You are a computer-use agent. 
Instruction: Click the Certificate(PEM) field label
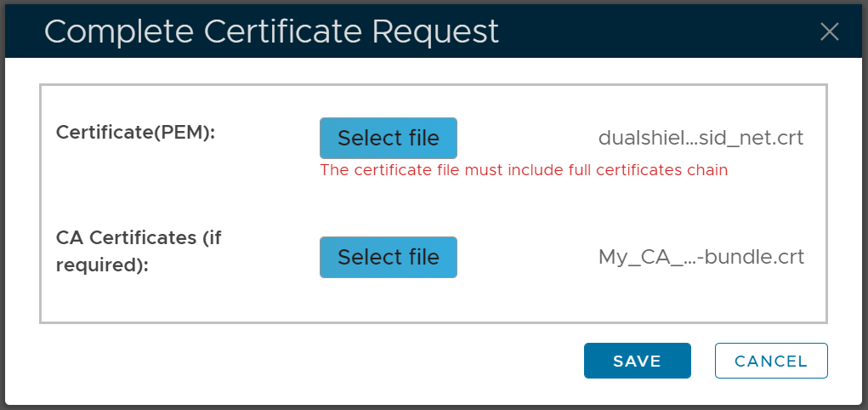135,133
